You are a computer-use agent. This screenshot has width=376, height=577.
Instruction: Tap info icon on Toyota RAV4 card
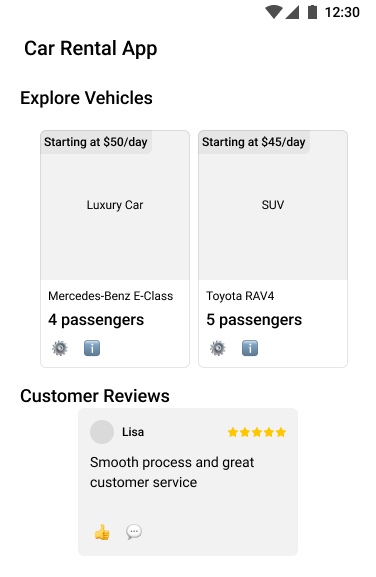point(250,348)
